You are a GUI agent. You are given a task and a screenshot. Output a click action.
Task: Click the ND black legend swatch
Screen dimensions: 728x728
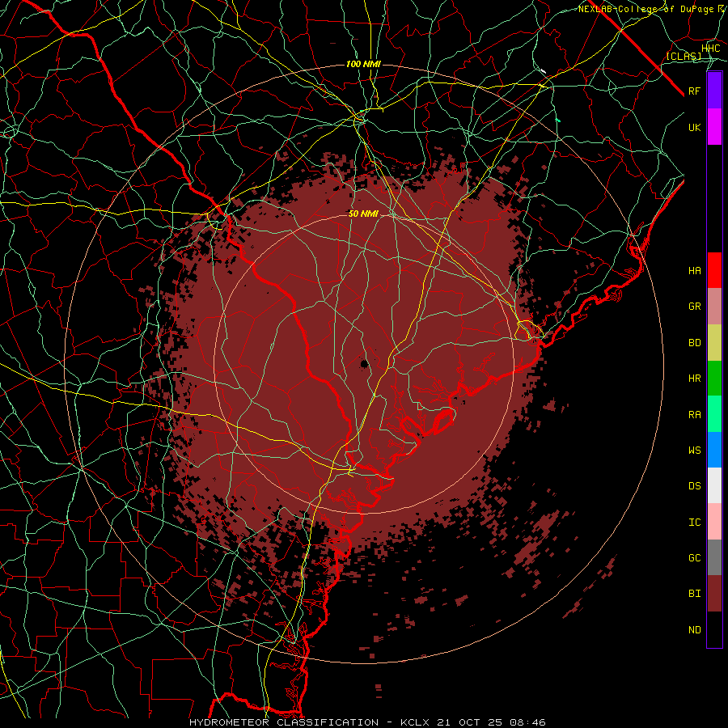[x=714, y=629]
